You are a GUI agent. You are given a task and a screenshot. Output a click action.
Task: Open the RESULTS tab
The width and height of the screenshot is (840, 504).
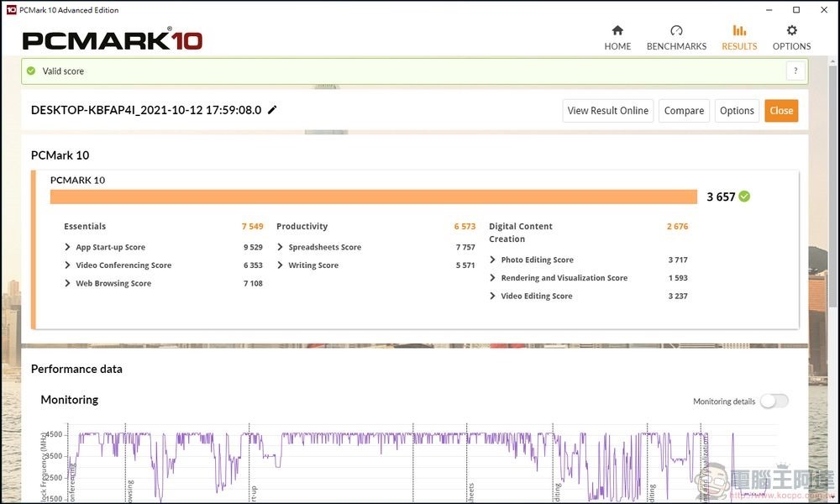click(739, 38)
